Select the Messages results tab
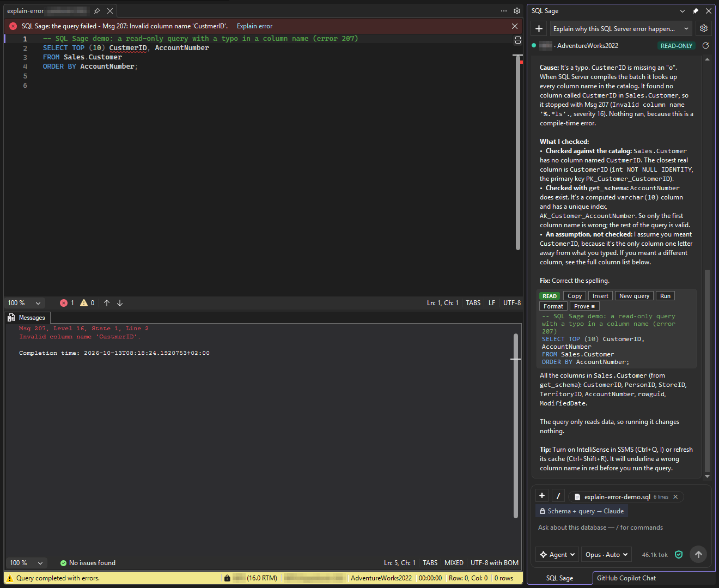The image size is (719, 588). 27,318
